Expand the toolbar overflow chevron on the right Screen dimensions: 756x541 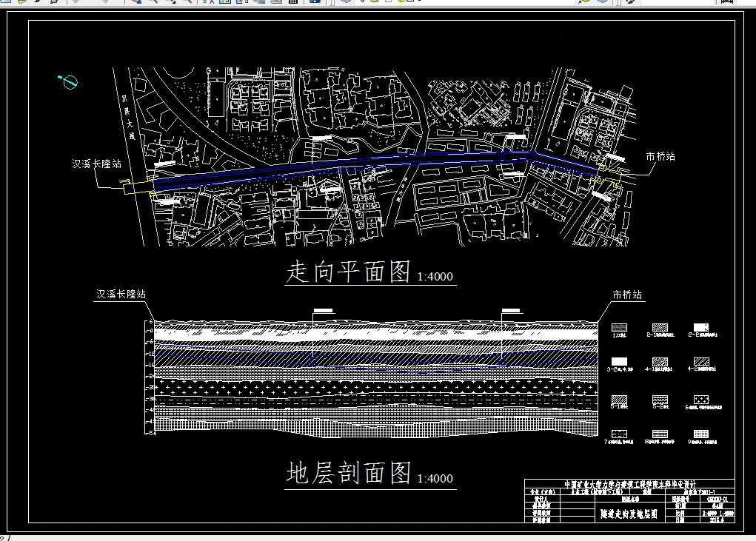click(420, 3)
